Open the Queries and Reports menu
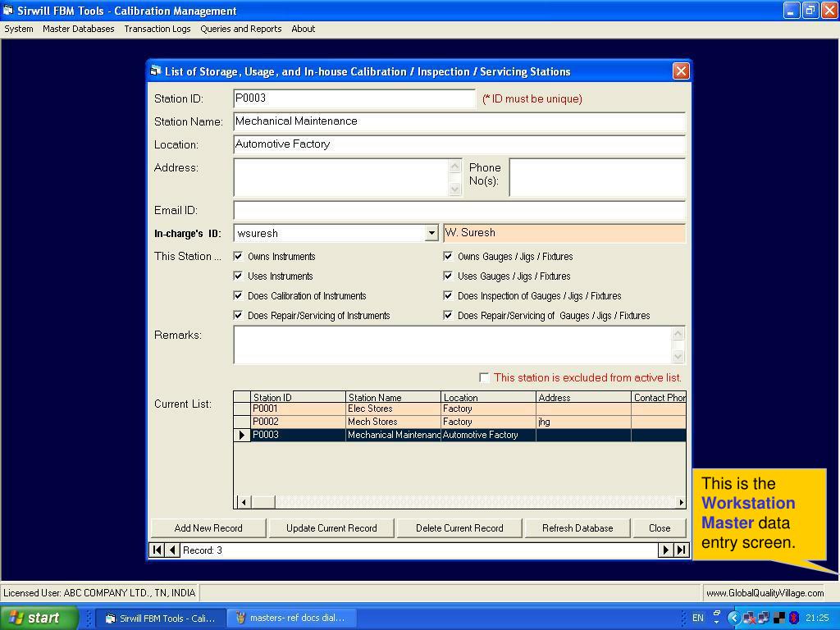Screen dimensions: 840x630 (241, 29)
